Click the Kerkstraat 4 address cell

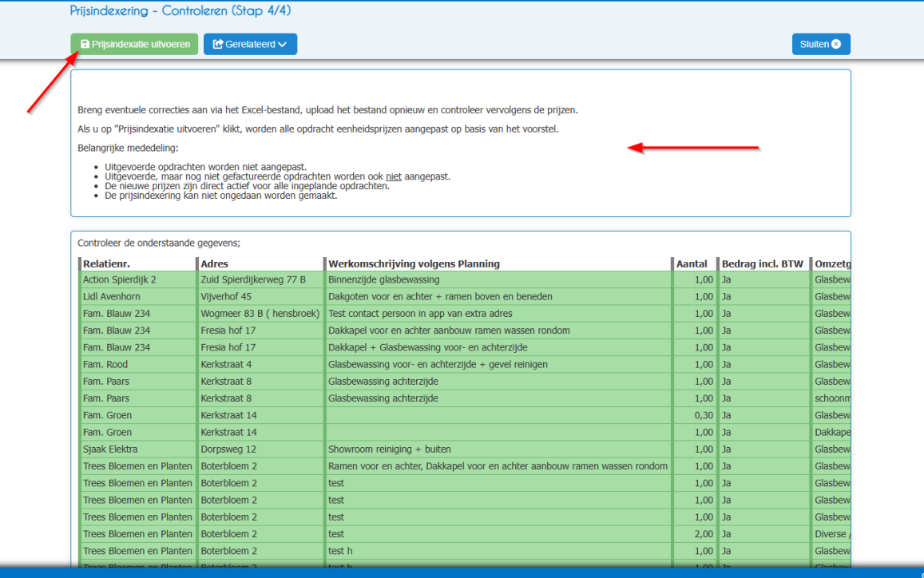[x=260, y=365]
